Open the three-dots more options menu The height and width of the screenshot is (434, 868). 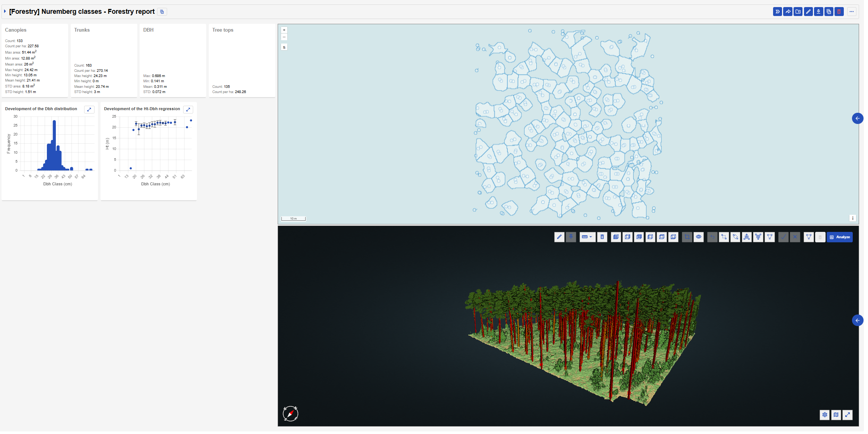pos(851,12)
